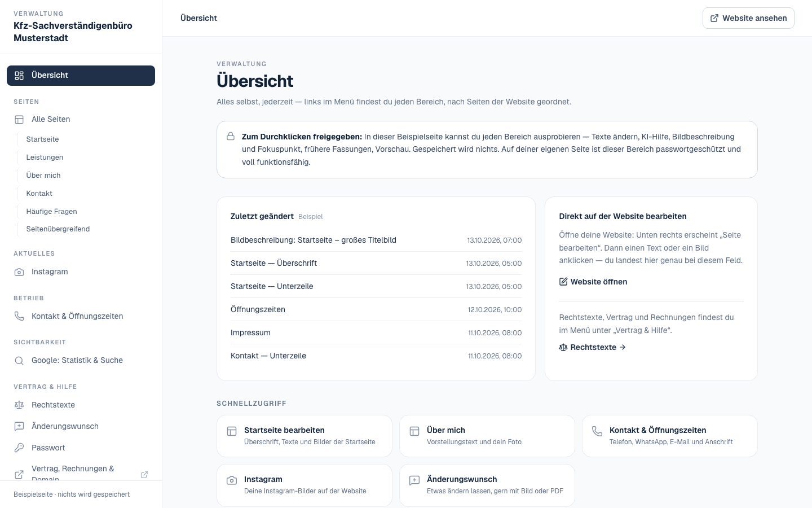Viewport: 812px width, 508px height.
Task: Click the scales icon beside sidebar Rechtstexte
Action: coord(19,405)
